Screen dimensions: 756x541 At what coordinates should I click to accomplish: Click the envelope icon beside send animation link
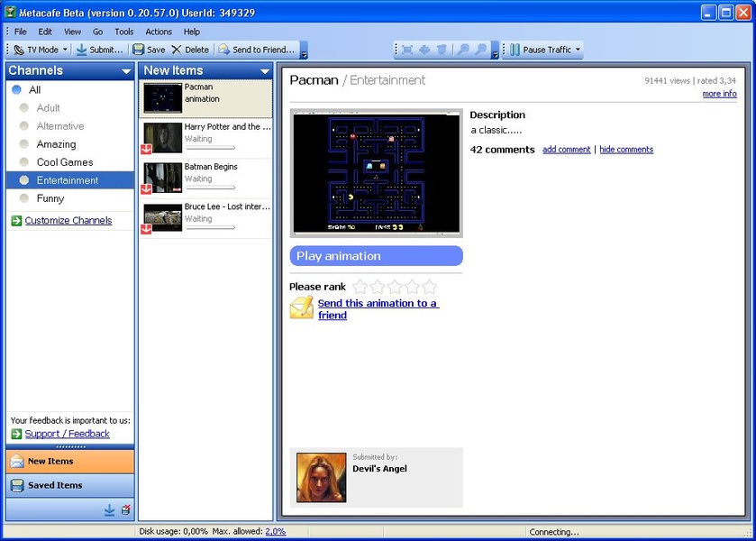[301, 308]
